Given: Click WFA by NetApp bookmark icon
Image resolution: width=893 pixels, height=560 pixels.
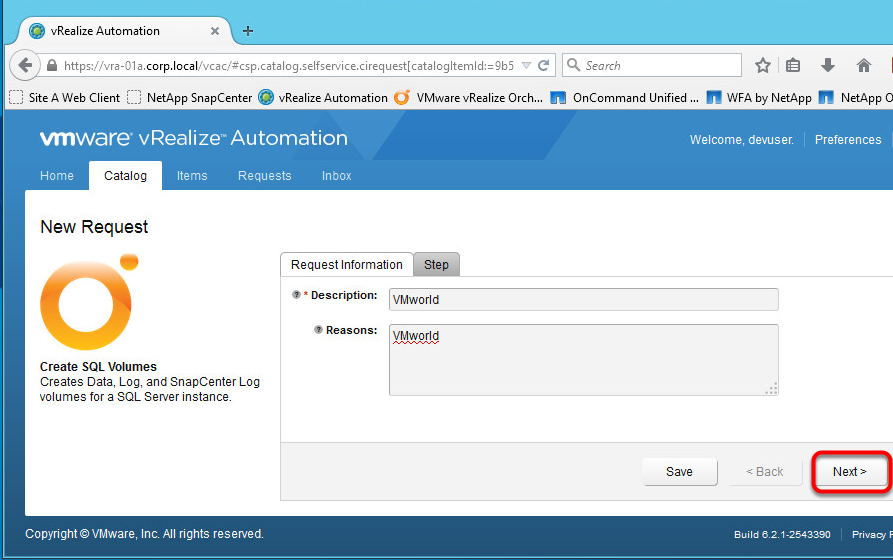Looking at the screenshot, I should pyautogui.click(x=714, y=97).
